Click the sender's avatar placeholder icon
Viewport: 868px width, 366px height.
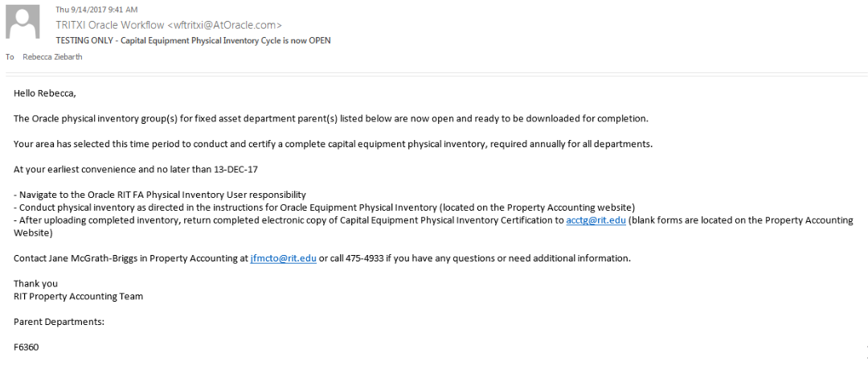click(x=23, y=22)
